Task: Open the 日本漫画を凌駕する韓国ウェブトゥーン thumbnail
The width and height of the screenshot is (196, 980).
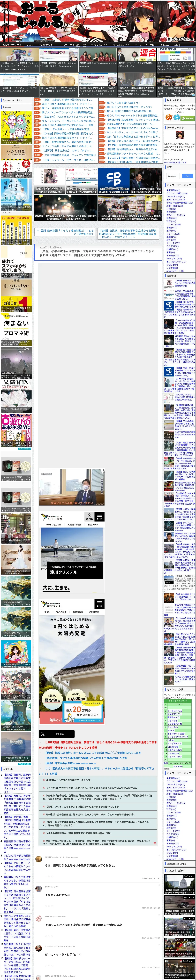Action: click(x=130, y=208)
